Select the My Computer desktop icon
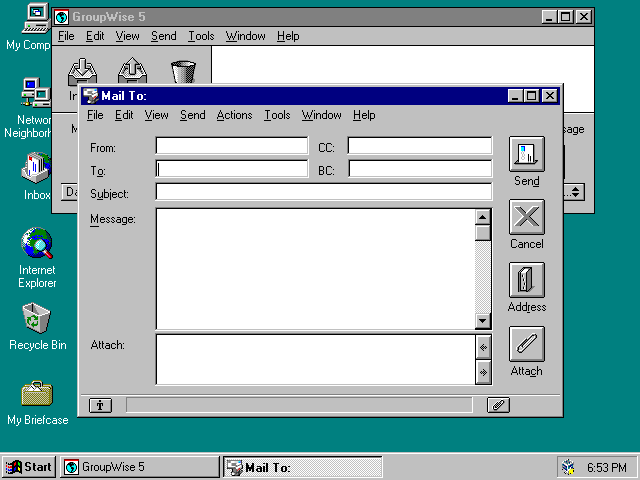 pos(35,19)
